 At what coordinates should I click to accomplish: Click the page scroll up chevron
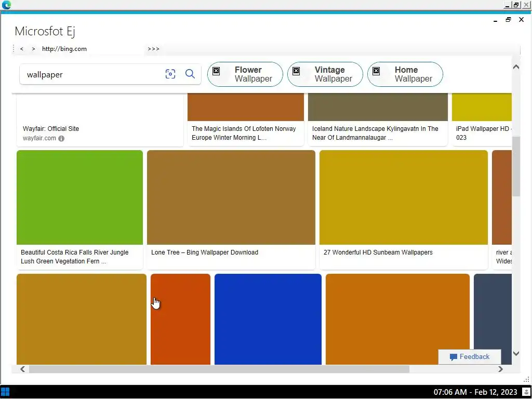(x=516, y=67)
